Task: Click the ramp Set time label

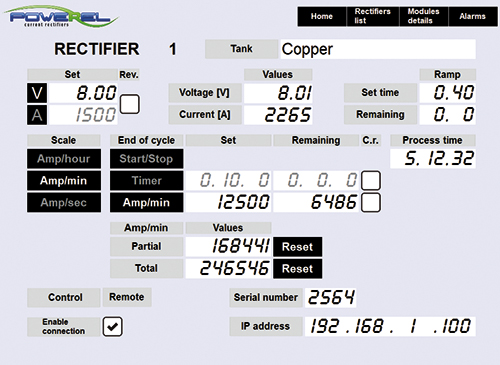Action: (x=380, y=93)
